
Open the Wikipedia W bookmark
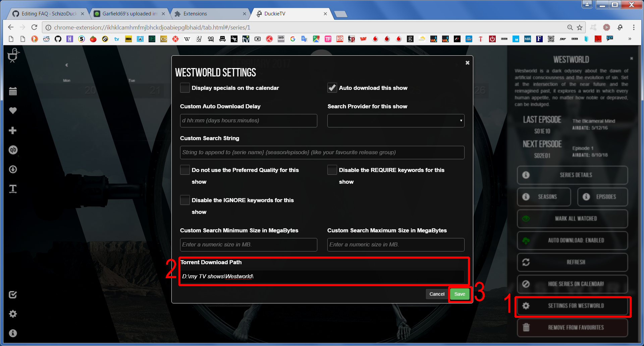187,39
